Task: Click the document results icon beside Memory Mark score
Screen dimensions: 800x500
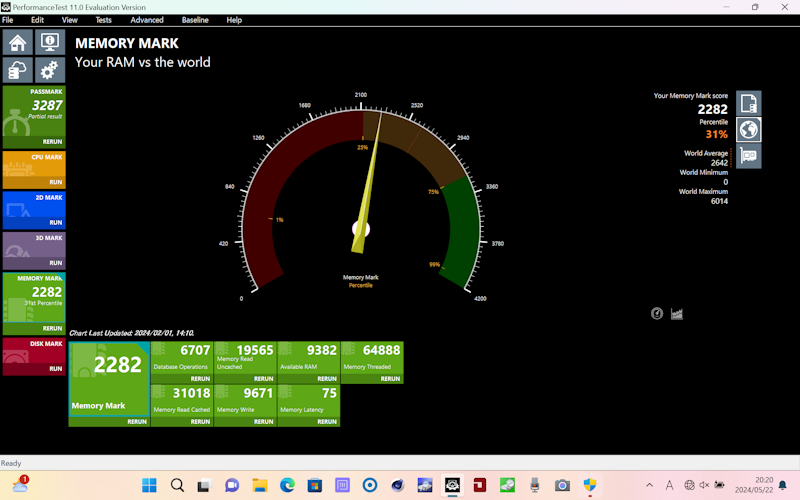Action: click(748, 103)
